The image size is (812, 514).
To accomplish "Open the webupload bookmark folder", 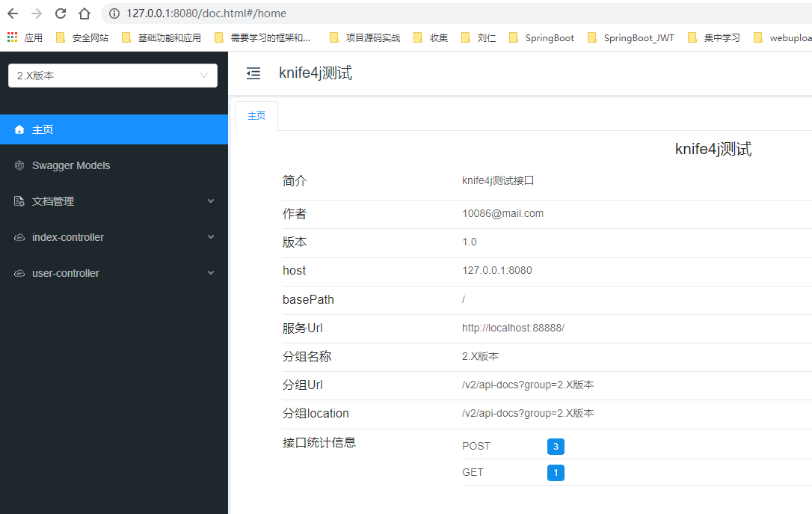I will click(x=783, y=38).
